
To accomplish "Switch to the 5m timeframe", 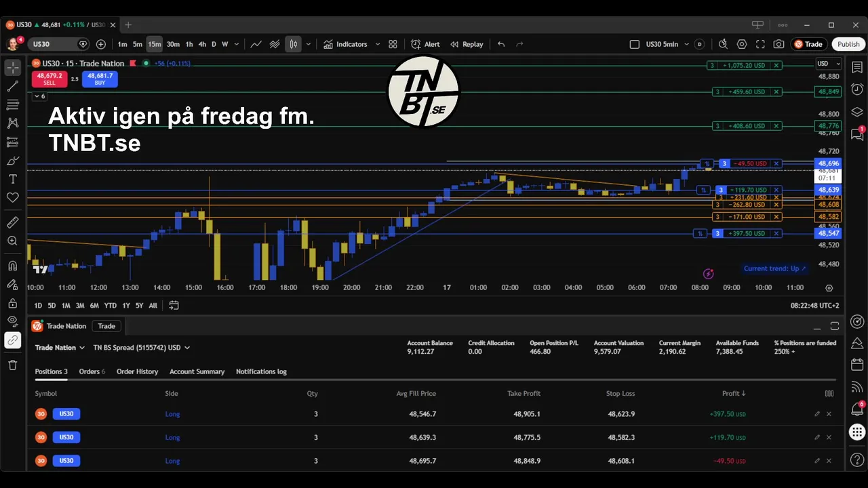I will click(138, 44).
